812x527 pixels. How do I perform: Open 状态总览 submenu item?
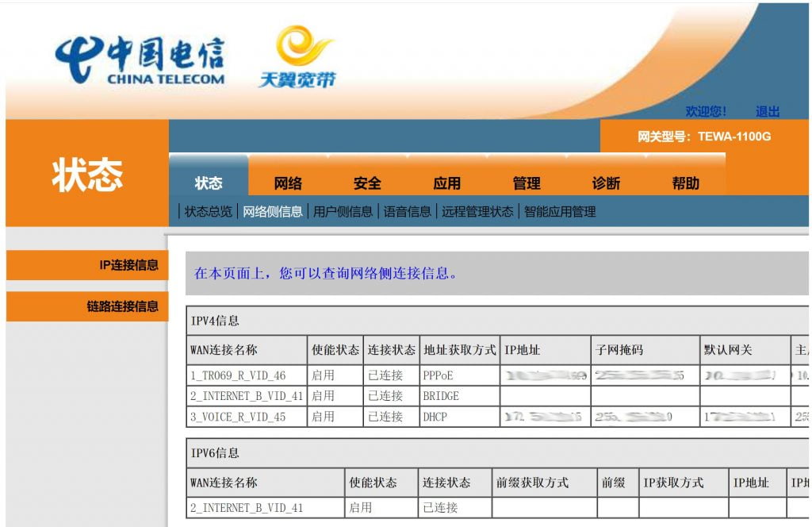coord(209,212)
